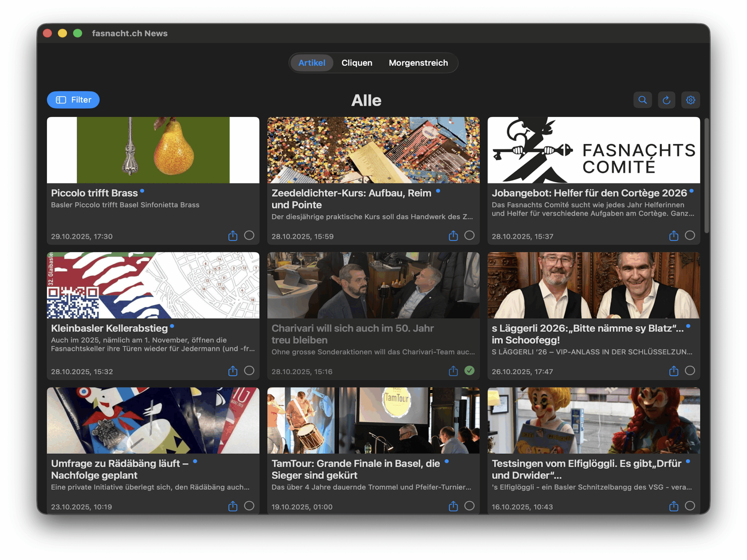Share the Jobangebot Helfer article
The width and height of the screenshot is (747, 560).
[x=673, y=236]
